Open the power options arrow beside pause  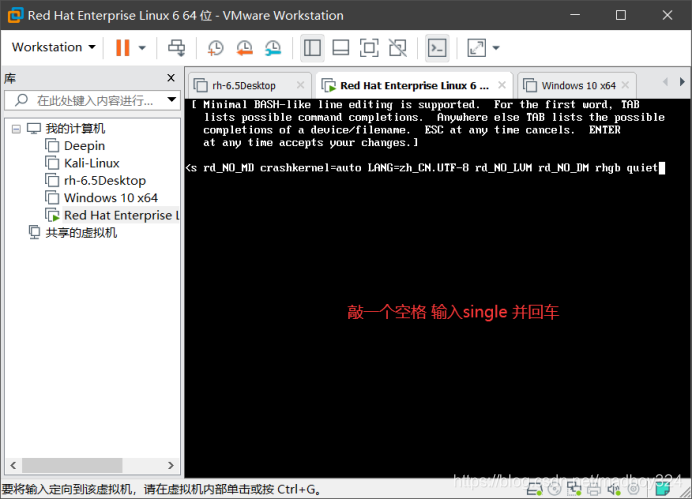142,48
